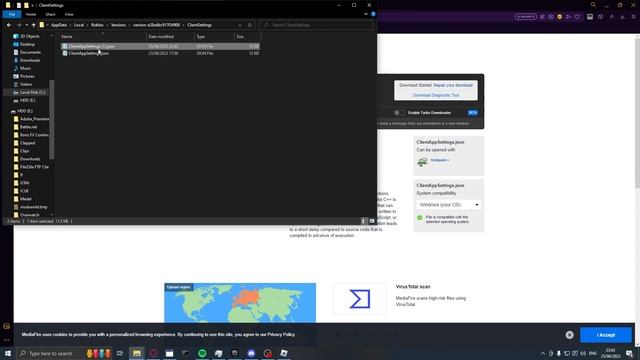This screenshot has width=640, height=360.
Task: Open Discord from taskbar
Action: pos(251,353)
